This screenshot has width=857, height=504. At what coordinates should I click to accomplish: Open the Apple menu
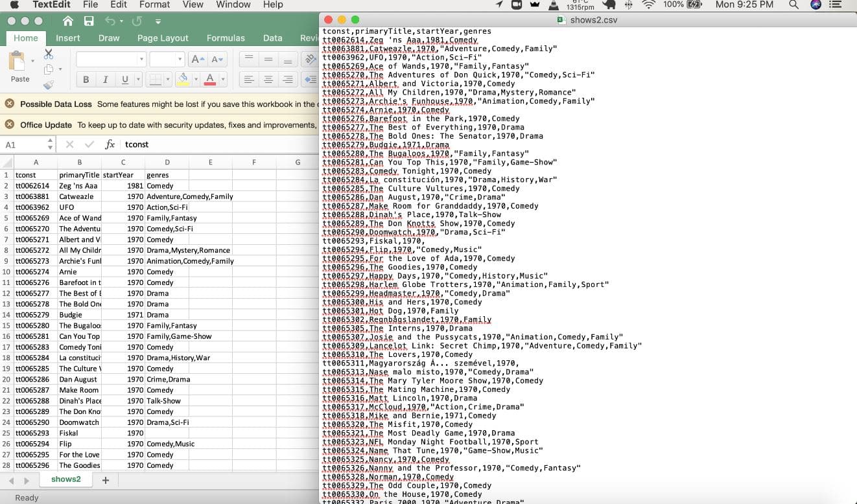(14, 5)
